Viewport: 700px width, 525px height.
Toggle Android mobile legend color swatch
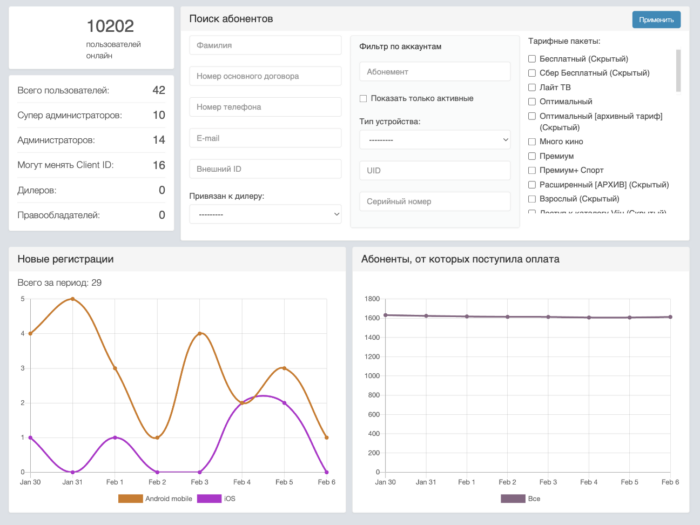131,498
